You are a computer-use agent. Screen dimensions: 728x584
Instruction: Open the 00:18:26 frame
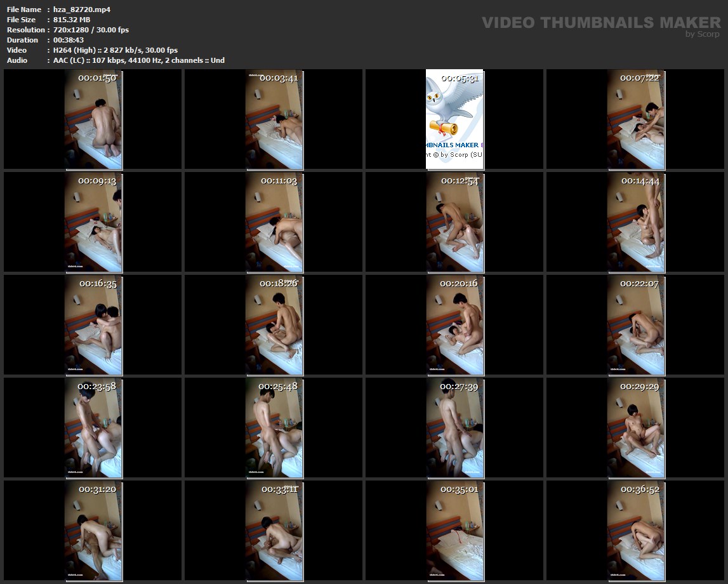click(x=274, y=325)
